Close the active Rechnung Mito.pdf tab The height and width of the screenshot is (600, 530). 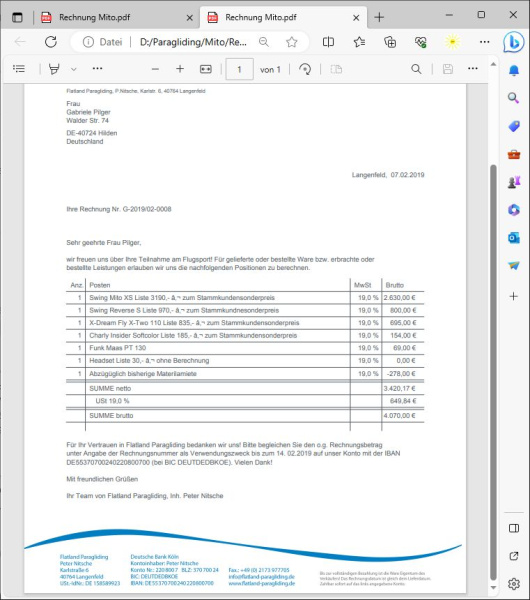356,18
